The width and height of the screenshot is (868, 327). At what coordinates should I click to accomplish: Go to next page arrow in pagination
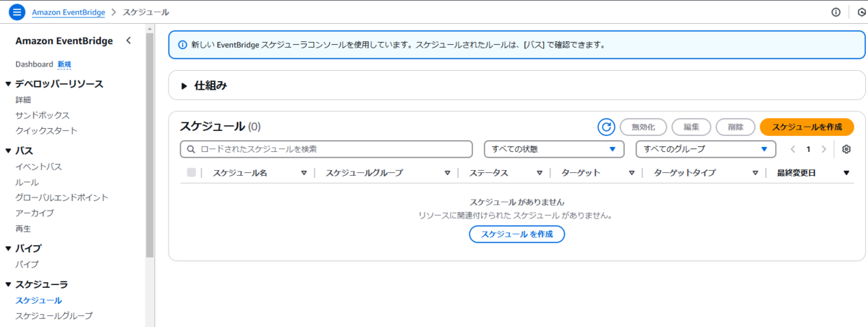click(823, 149)
